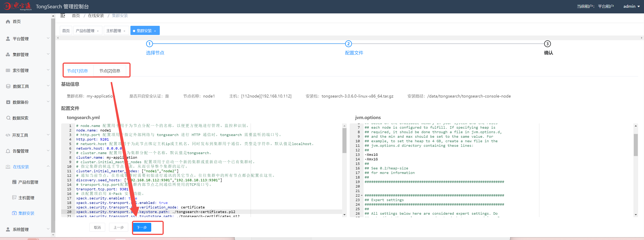Expand the 告警管理 menu chevron
Viewport: 644px width, 240px height.
click(48, 151)
